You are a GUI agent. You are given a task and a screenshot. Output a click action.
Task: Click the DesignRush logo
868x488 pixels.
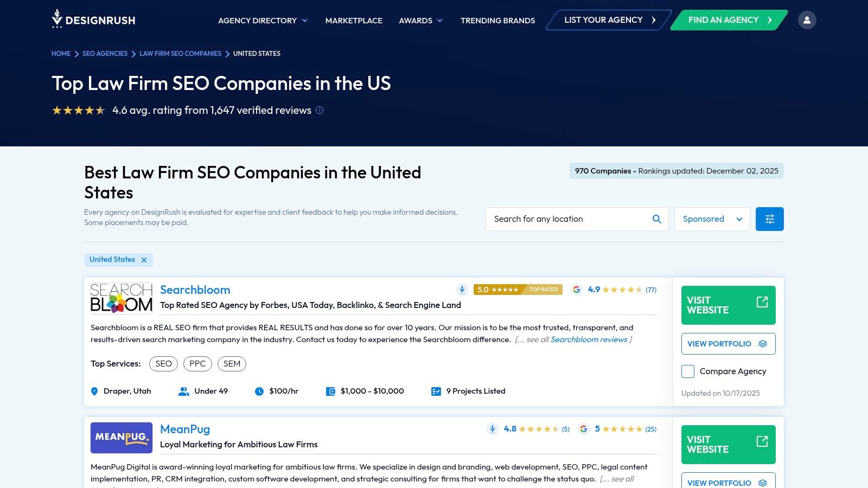coord(93,20)
